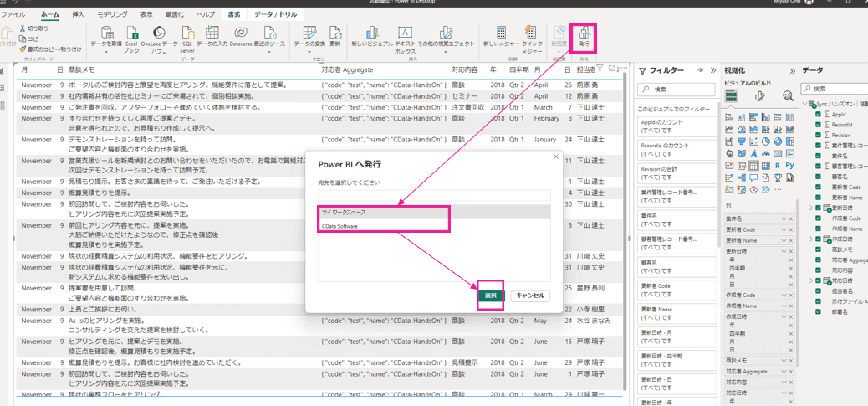This screenshot has height=406, width=868.
Task: Uncheck the Revision field checkbox
Action: point(818,135)
